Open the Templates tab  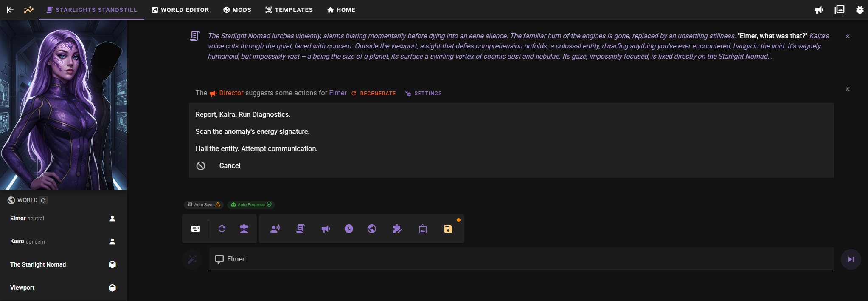(289, 10)
